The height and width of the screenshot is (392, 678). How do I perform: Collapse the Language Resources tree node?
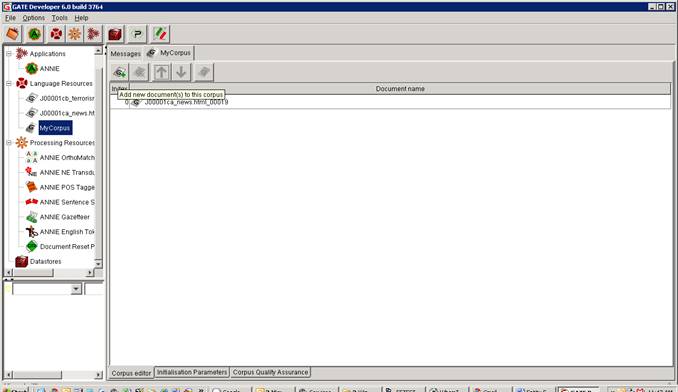click(9, 83)
